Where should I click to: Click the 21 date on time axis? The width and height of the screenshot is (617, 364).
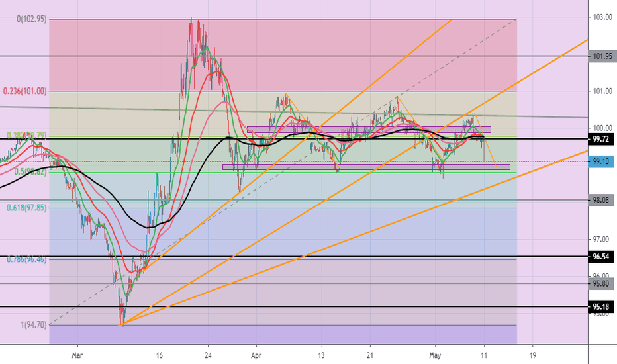(x=370, y=355)
